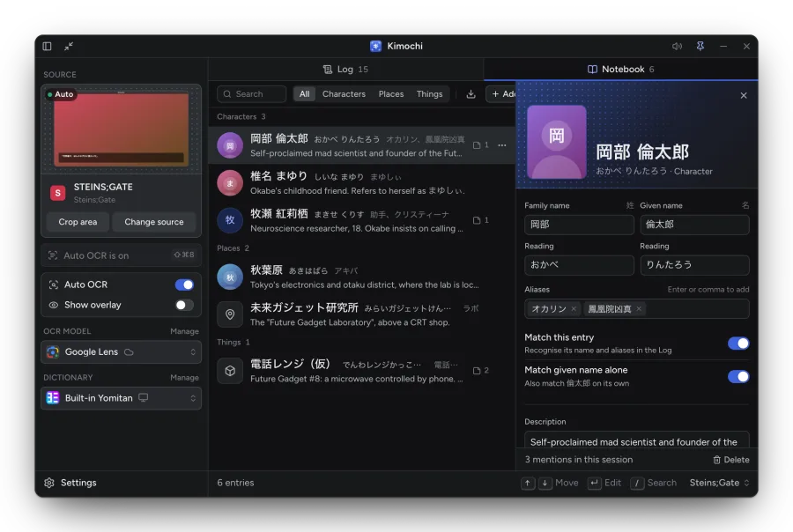
Task: Click the Settings gear icon
Action: pos(49,483)
